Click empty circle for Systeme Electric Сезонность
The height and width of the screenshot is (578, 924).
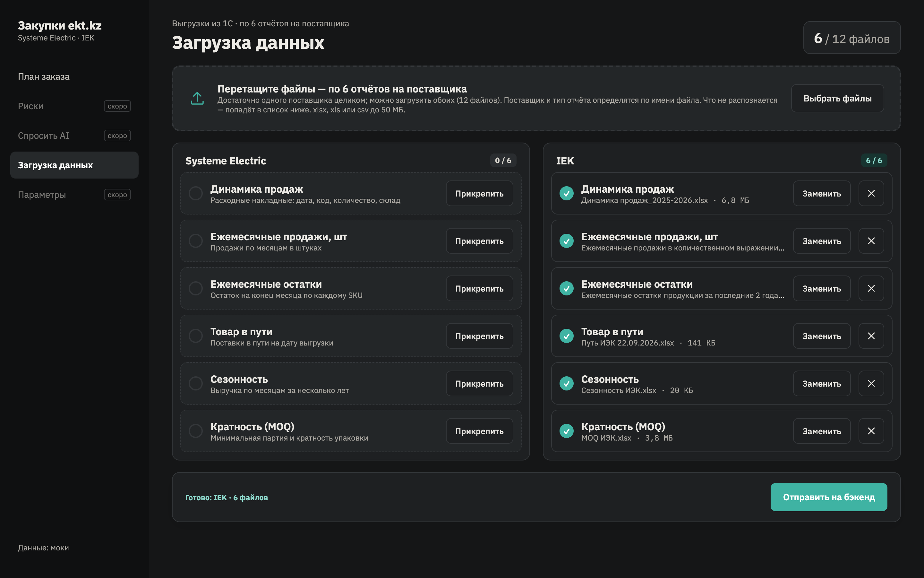195,383
